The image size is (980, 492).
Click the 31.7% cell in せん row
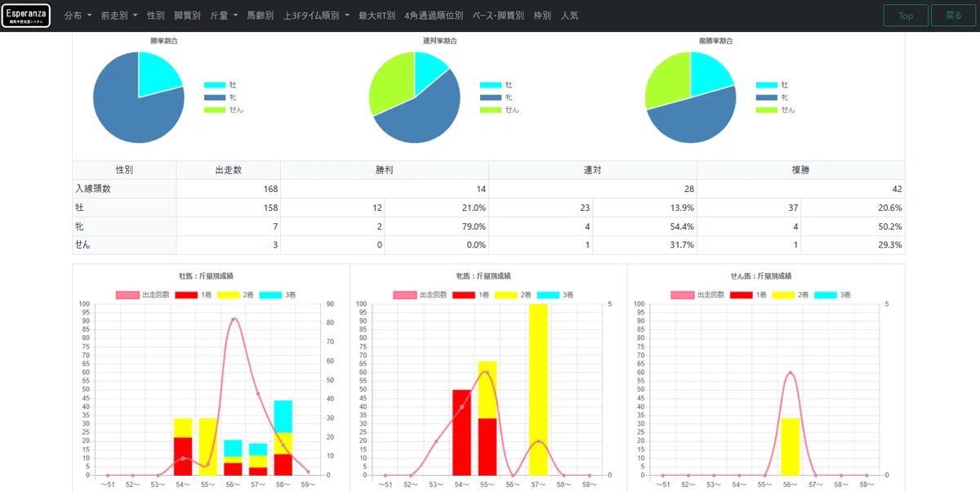click(x=644, y=245)
